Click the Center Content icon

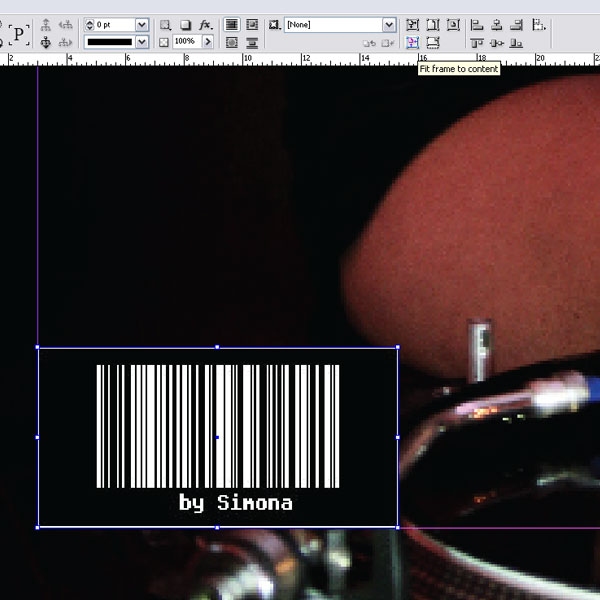pyautogui.click(x=453, y=25)
